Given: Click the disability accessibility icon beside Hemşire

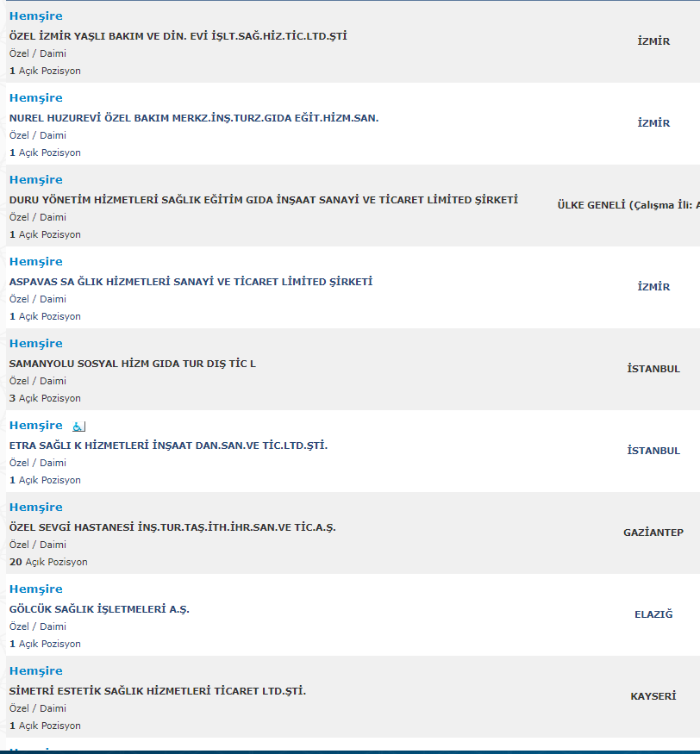Looking at the screenshot, I should (78, 426).
